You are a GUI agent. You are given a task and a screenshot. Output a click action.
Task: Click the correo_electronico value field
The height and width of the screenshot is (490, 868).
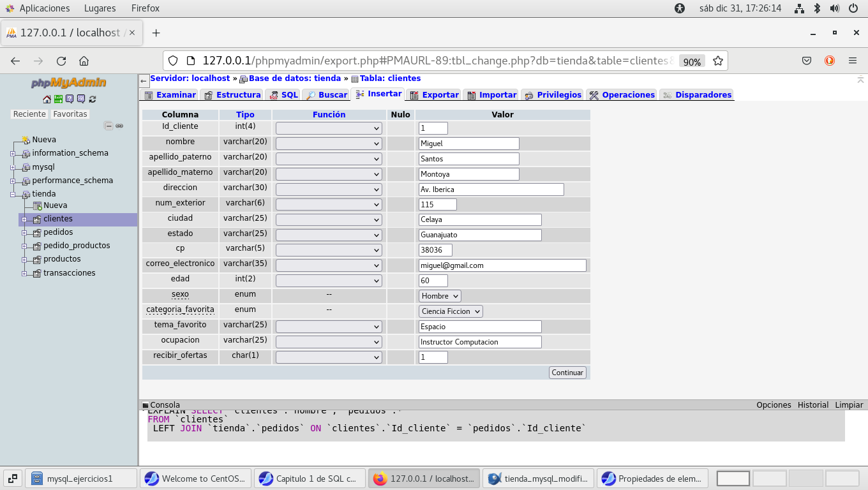coord(502,265)
